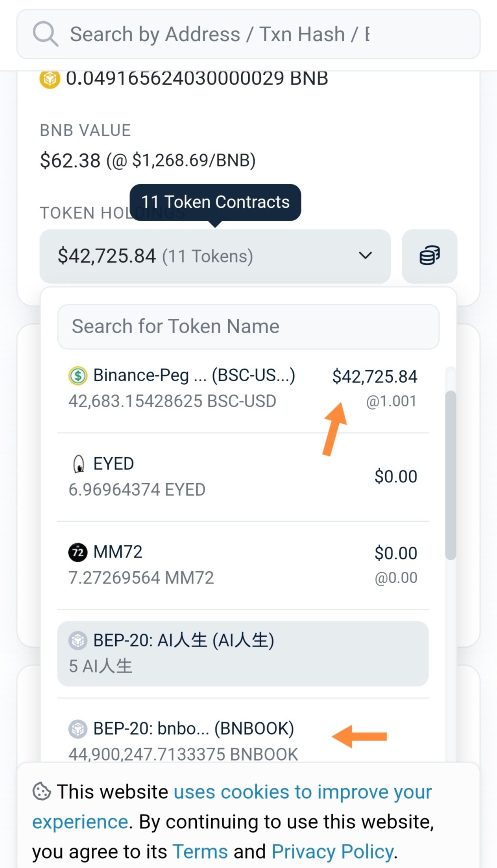Screen dimensions: 497x868
Task: Click the AI人生 token placeholder icon
Action: click(78, 641)
